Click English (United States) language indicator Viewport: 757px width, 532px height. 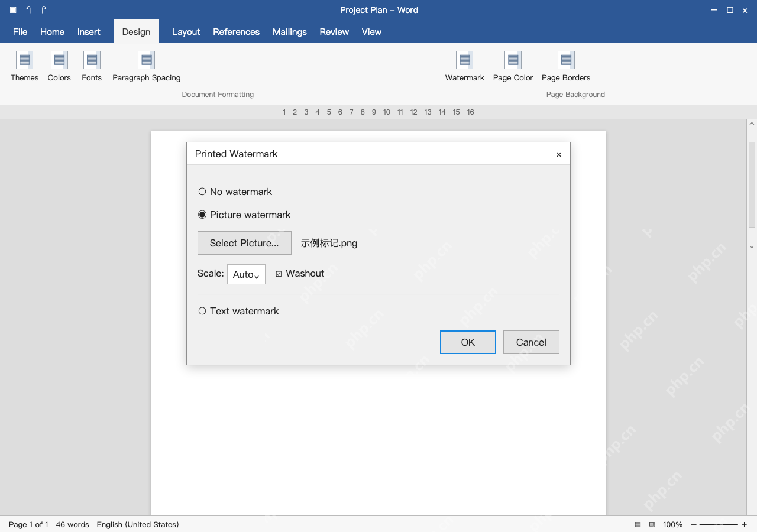pos(138,525)
